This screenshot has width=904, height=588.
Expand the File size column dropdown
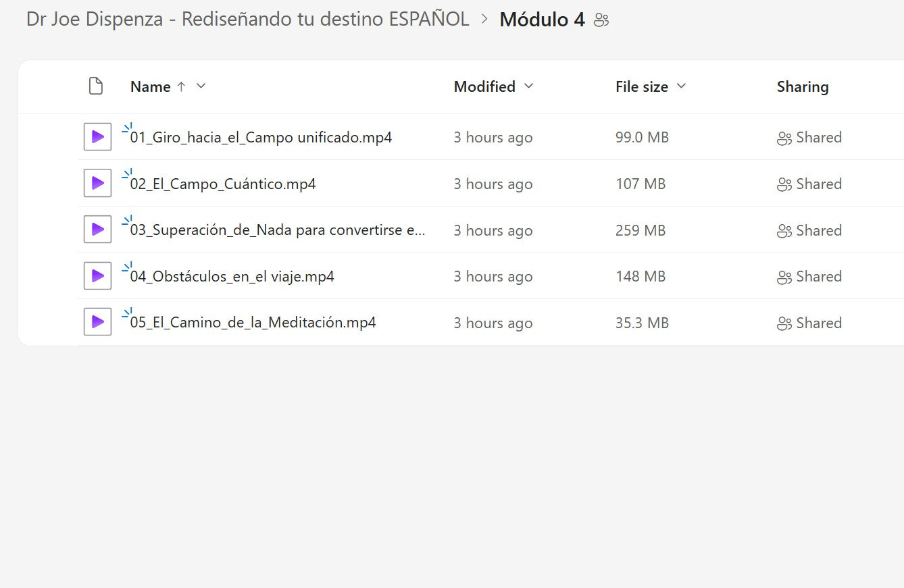click(x=681, y=86)
